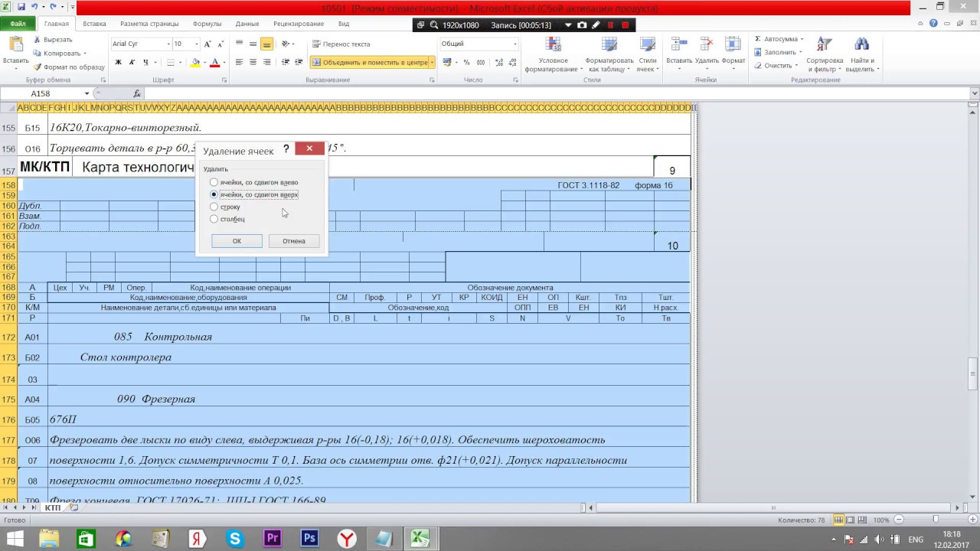Screen dimensions: 980x551
Task: Open number format dropdown Общий
Action: click(x=514, y=44)
